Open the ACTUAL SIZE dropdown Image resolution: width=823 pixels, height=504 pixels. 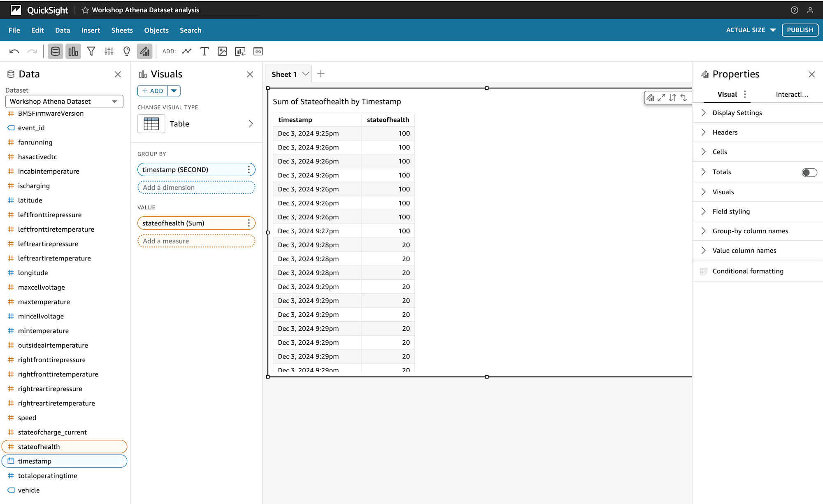pyautogui.click(x=751, y=30)
